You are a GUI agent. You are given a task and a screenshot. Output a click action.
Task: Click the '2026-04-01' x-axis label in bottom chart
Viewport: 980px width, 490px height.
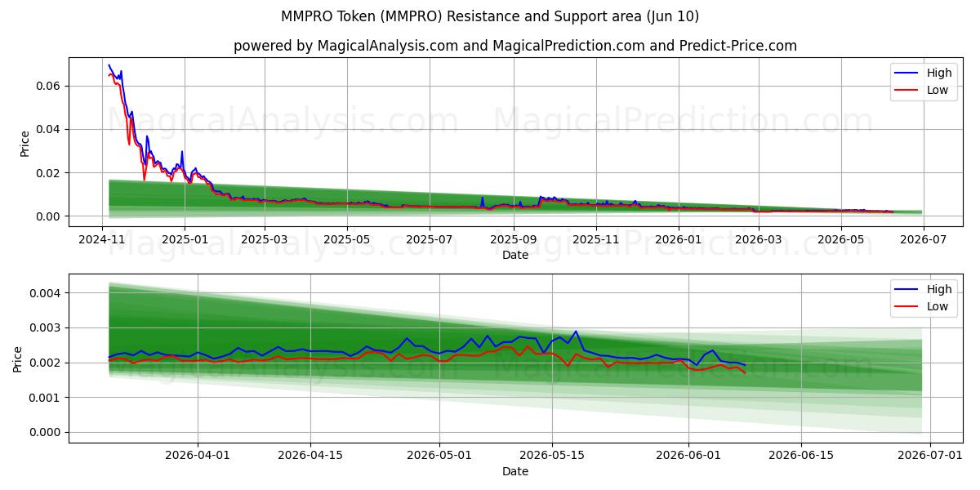(197, 456)
